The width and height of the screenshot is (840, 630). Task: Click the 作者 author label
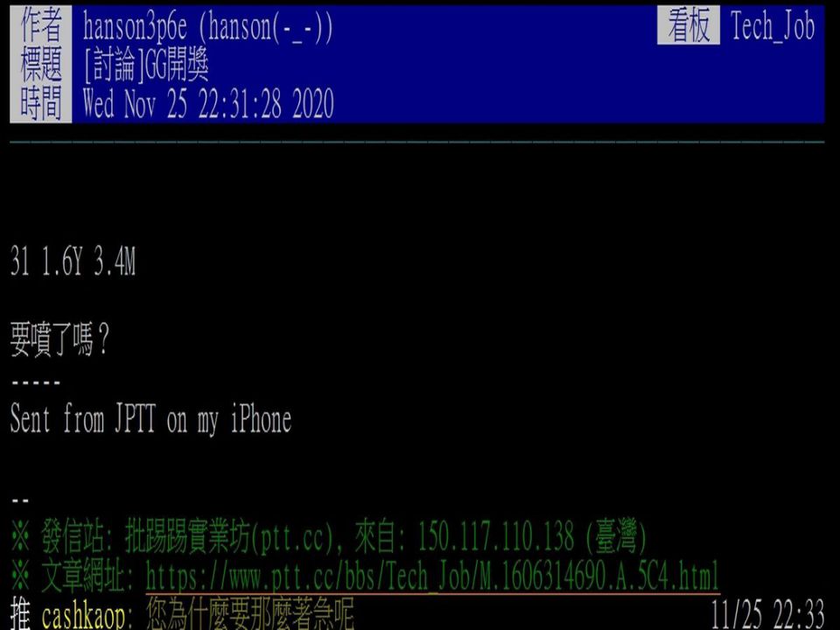pos(41,25)
